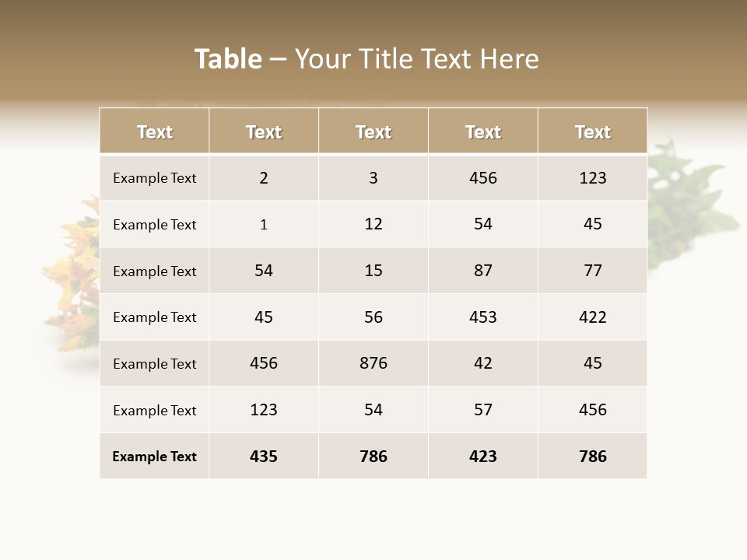This screenshot has width=747, height=560.
Task: Click the bold 'Example Text' label in last row
Action: [x=154, y=457]
